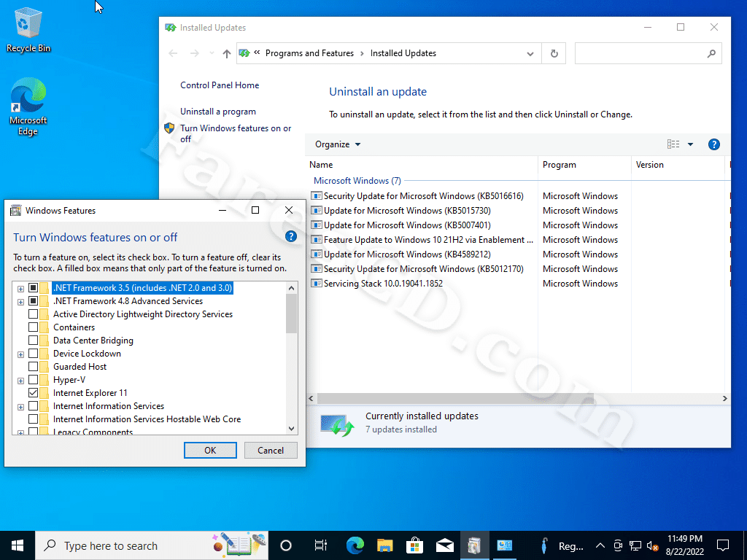The width and height of the screenshot is (747, 560).
Task: Enable Active Directory Lightweight Directory Services
Action: click(33, 314)
